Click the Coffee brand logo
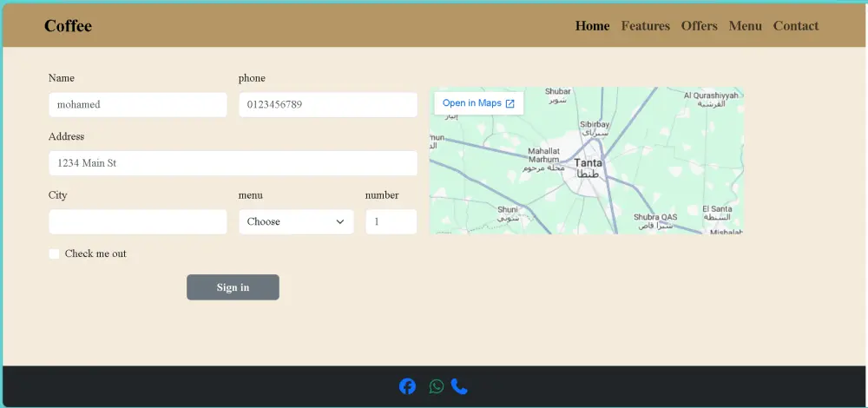 click(68, 26)
